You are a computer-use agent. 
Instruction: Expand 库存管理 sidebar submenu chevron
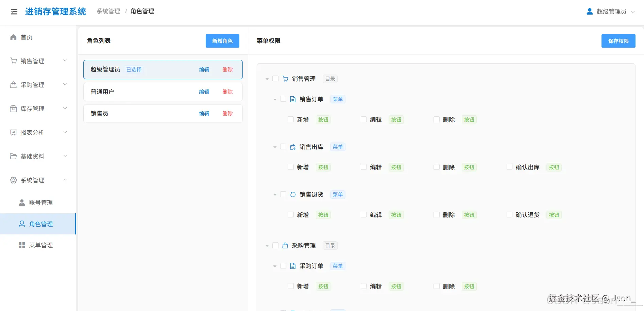click(x=65, y=108)
